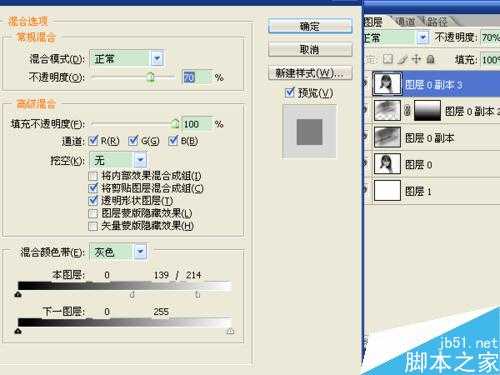
Task: Select layer 图层 0 副本 3 thumbnail
Action: pyautogui.click(x=387, y=84)
